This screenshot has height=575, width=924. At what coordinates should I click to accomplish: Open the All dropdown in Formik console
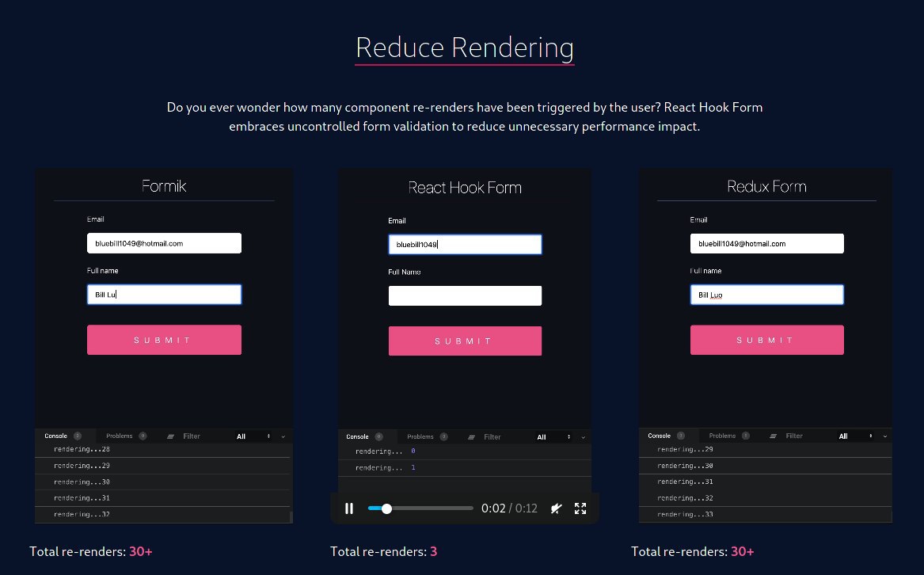pyautogui.click(x=253, y=436)
